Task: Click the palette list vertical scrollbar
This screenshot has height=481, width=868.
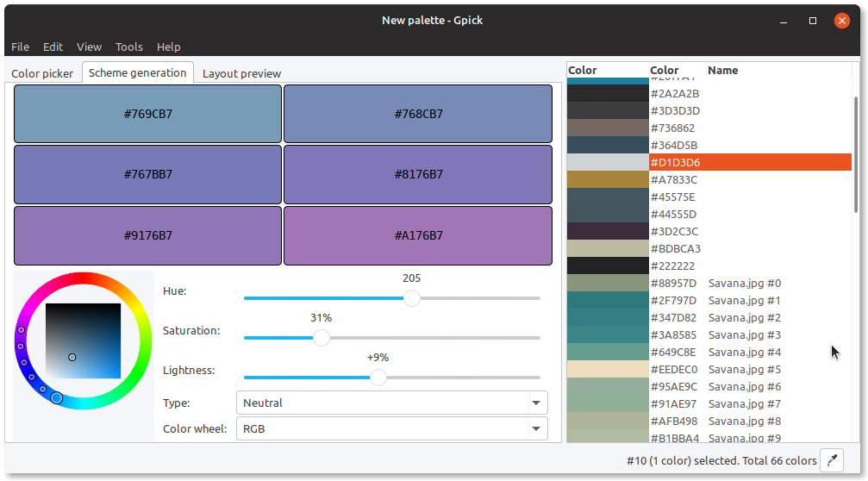Action: coord(856,155)
